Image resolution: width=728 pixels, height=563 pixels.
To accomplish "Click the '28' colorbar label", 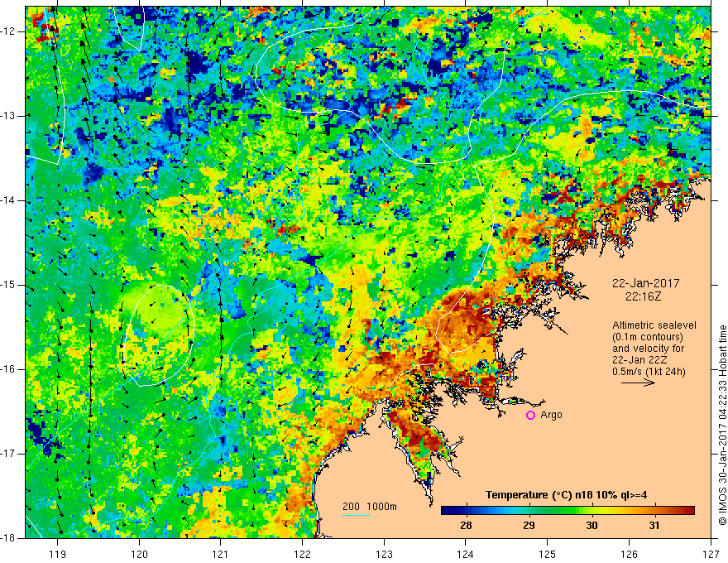I will (466, 526).
